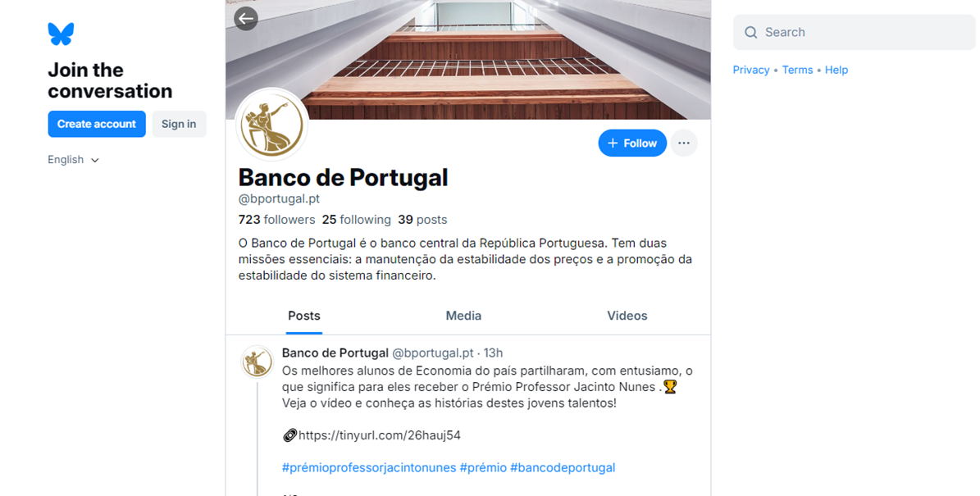Expand the English language dropdown
The image size is (980, 496).
pyautogui.click(x=73, y=160)
